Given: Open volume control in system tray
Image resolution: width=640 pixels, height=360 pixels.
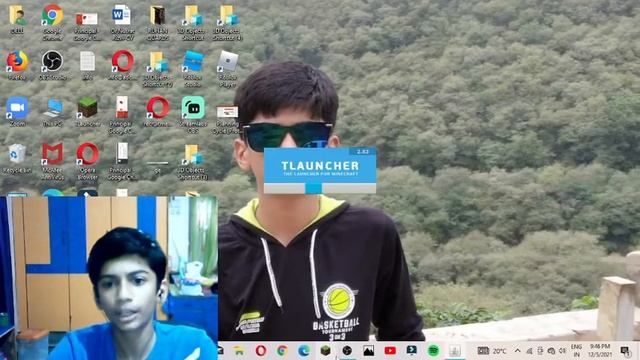Looking at the screenshot, I should [x=562, y=351].
